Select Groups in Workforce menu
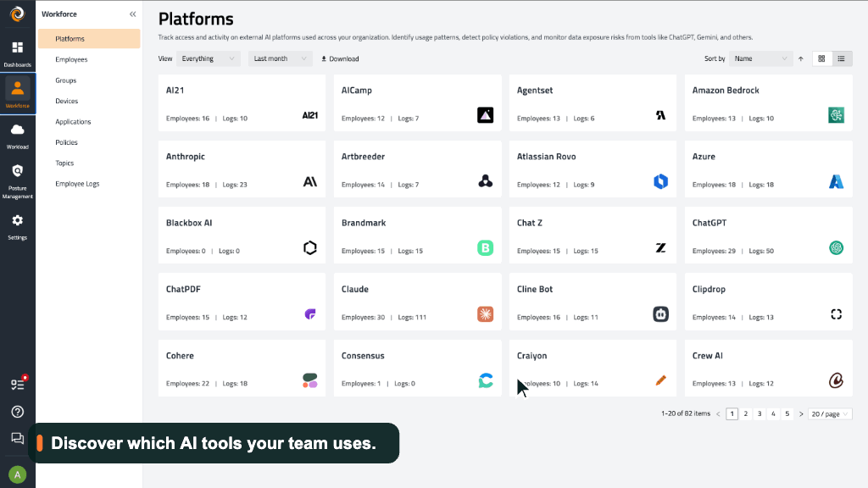 (x=66, y=80)
